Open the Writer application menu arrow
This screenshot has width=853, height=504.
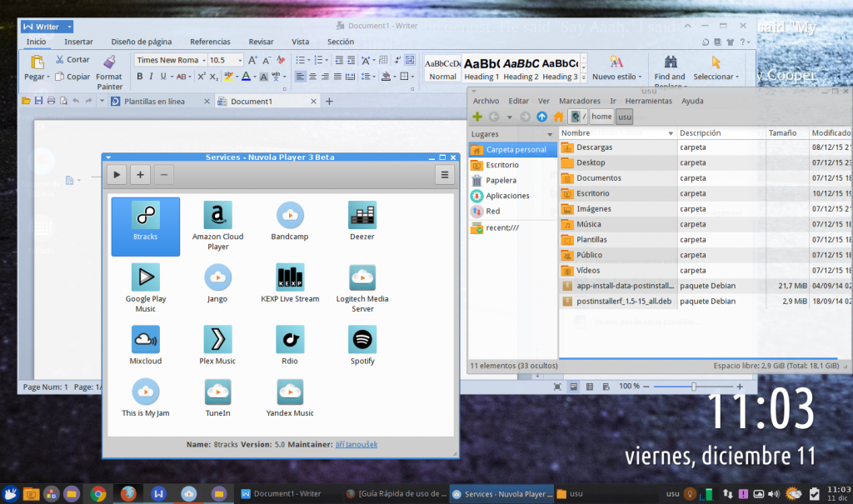coord(69,27)
